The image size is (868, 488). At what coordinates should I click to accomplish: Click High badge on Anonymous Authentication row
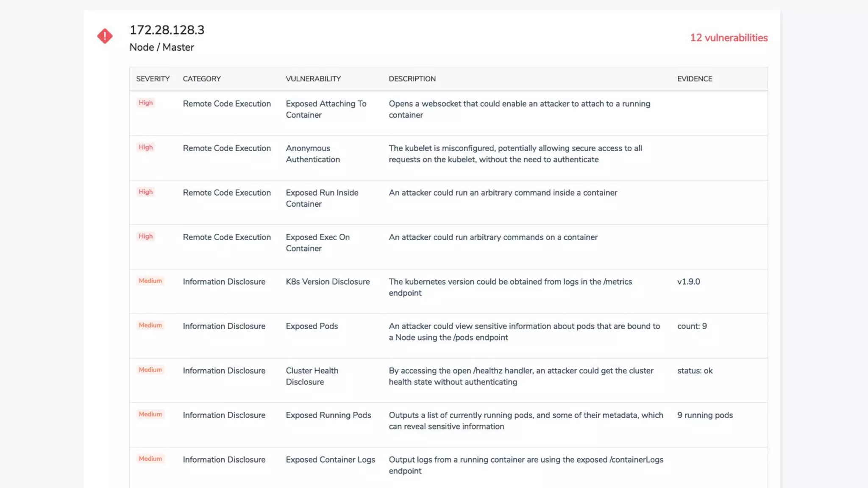pyautogui.click(x=145, y=147)
